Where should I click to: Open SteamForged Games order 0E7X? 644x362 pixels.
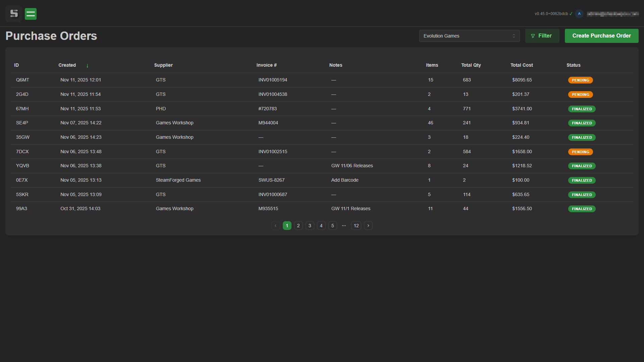[x=178, y=180]
